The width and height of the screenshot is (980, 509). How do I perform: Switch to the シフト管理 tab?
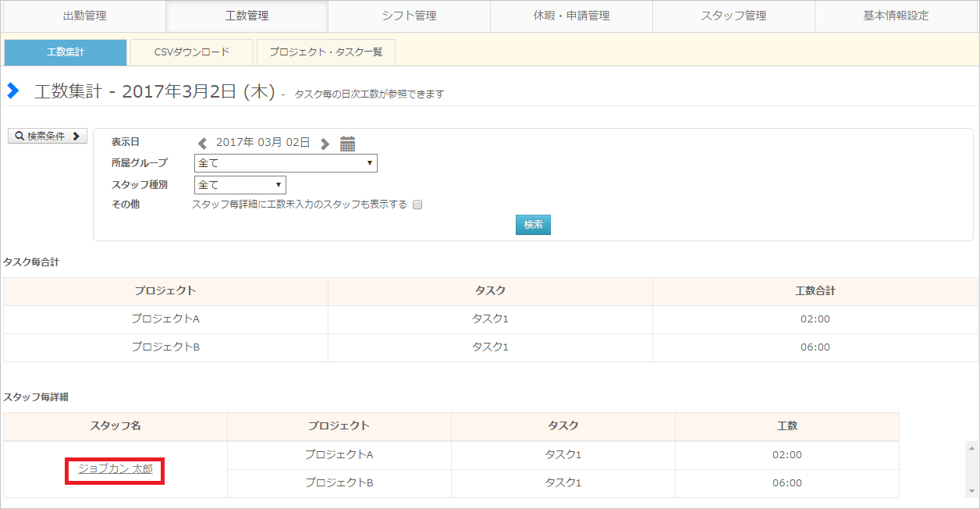(409, 16)
